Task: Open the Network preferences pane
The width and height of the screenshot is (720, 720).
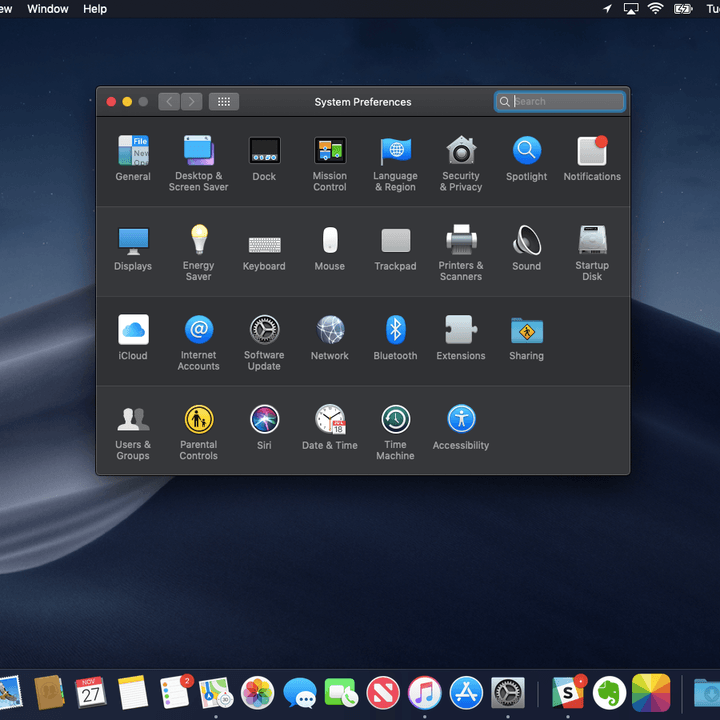Action: click(330, 337)
